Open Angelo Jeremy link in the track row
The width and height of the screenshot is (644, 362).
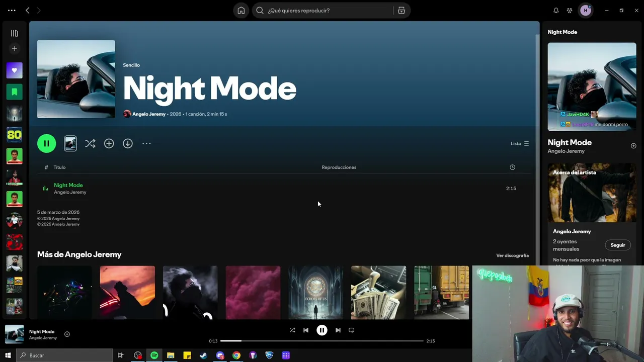(x=70, y=192)
